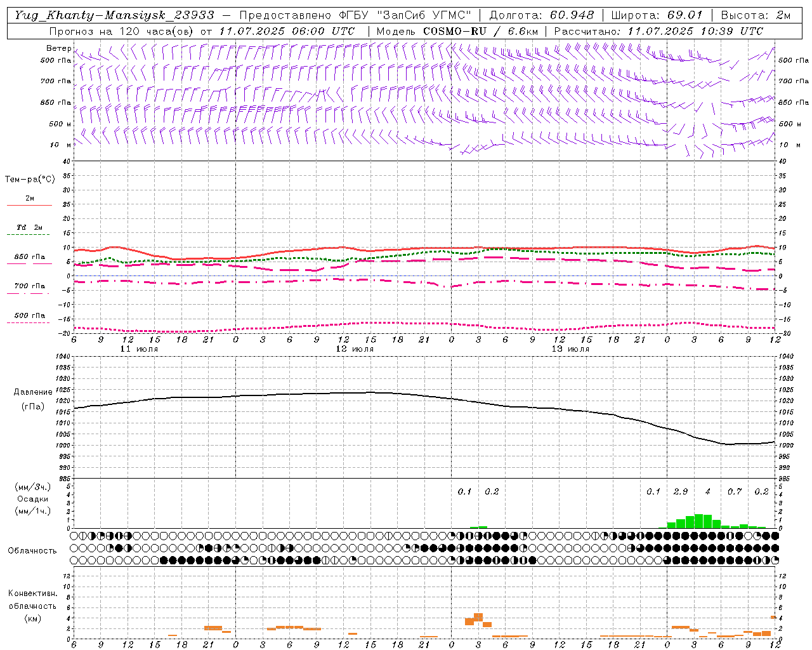
Task: Click the Долгота: 60.948 value
Action: [542, 15]
